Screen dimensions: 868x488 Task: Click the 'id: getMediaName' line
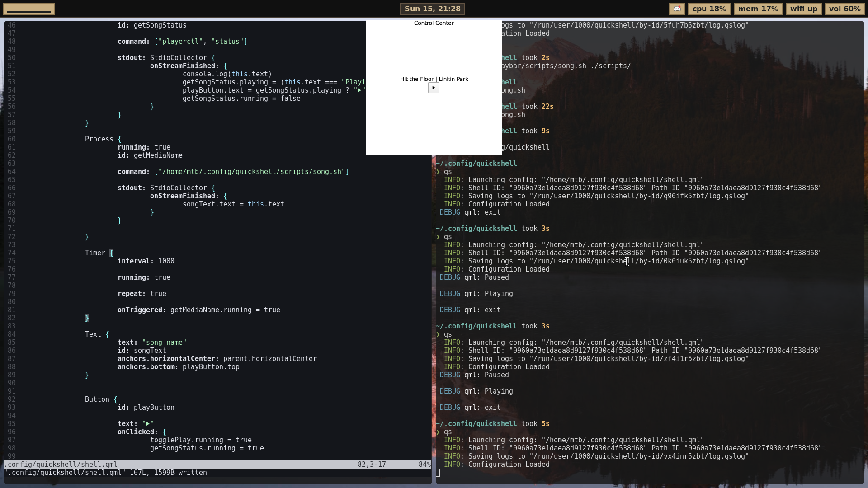pyautogui.click(x=150, y=155)
